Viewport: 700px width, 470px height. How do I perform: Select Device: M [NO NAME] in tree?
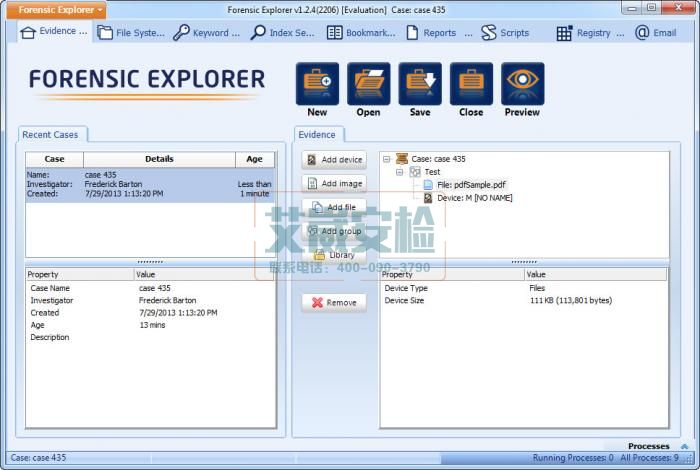(475, 198)
